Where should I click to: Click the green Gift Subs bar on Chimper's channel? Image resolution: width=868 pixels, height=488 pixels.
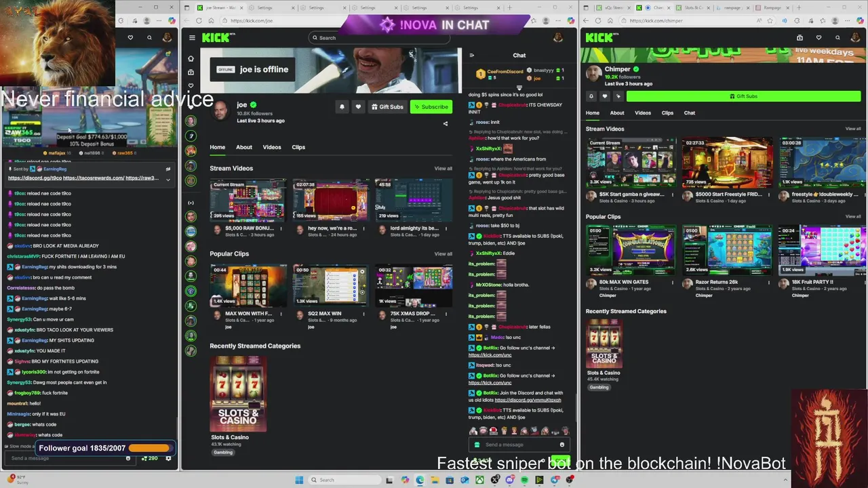pyautogui.click(x=744, y=96)
